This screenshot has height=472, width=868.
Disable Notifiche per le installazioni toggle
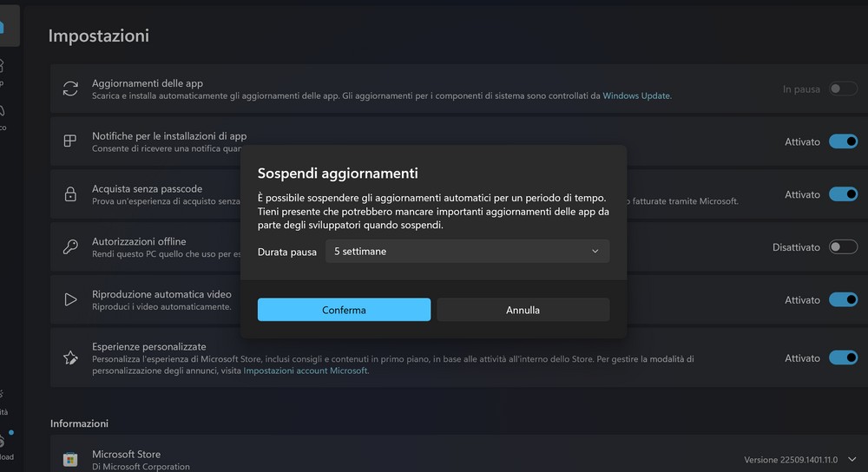point(842,141)
